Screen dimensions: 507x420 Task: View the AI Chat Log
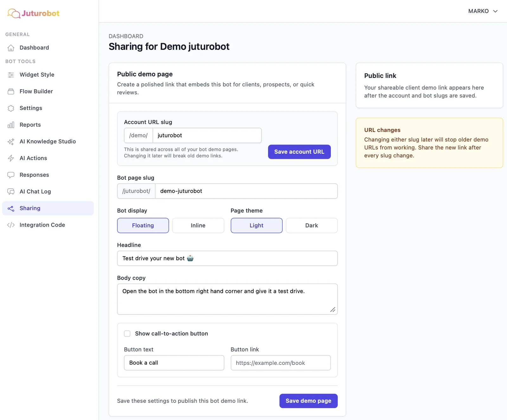(48, 192)
